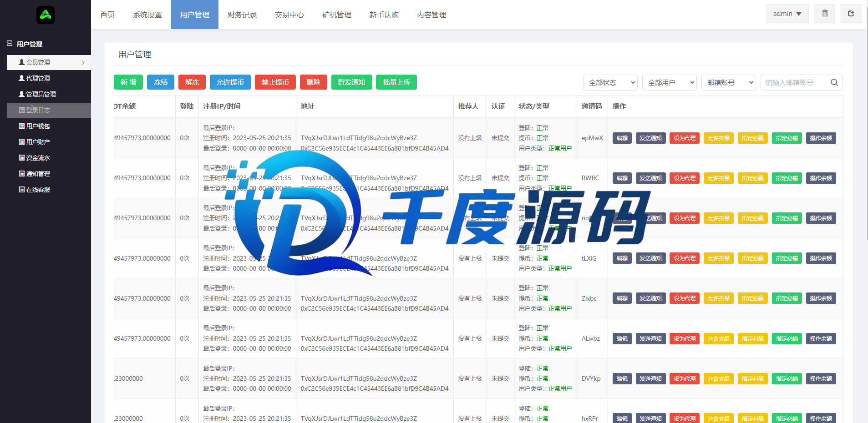The width and height of the screenshot is (868, 423).
Task: Click 指定必赢 in the epMwX row
Action: coord(753,138)
